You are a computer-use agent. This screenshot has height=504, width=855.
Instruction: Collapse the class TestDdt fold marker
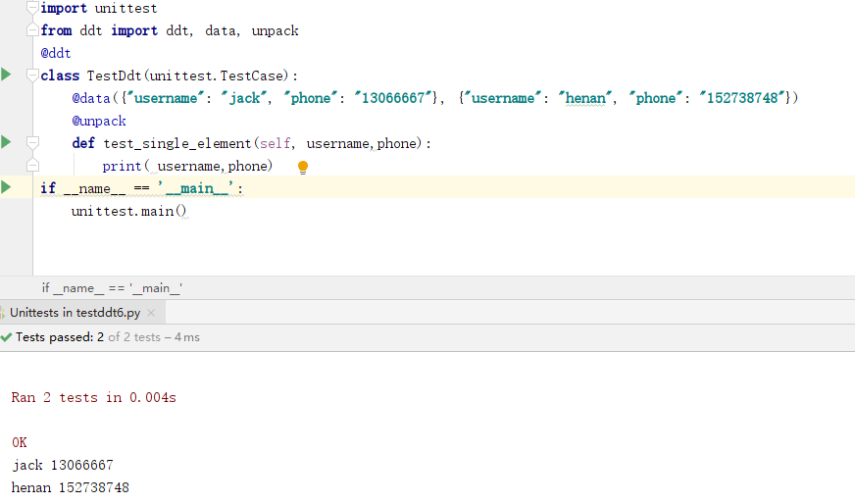(33, 76)
